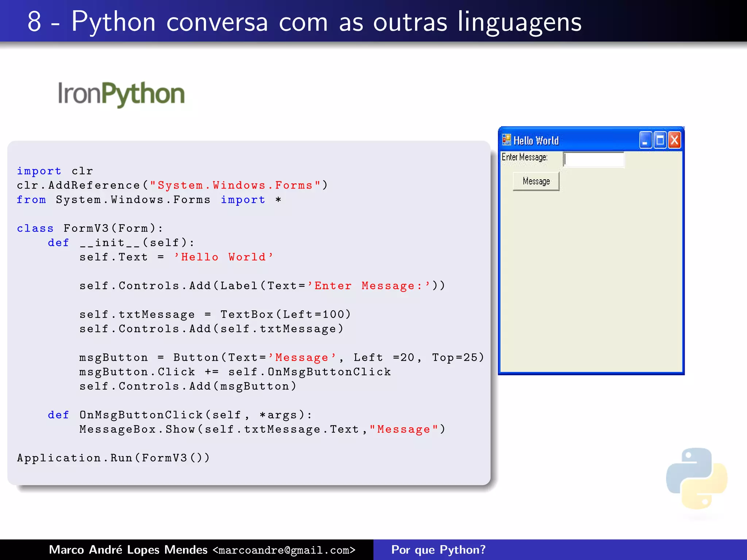Click the 'class FormV3(Form):' line
The image size is (747, 560).
[x=90, y=228]
